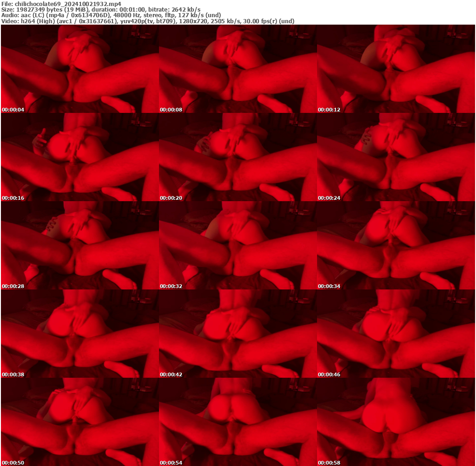The width and height of the screenshot is (476, 466).
Task: Click the timestamp label 00:00:04
Action: pyautogui.click(x=12, y=110)
